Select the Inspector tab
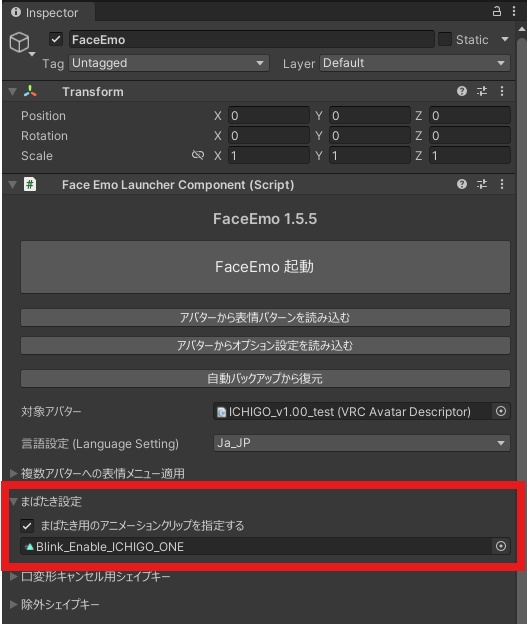This screenshot has width=527, height=624. 49,12
